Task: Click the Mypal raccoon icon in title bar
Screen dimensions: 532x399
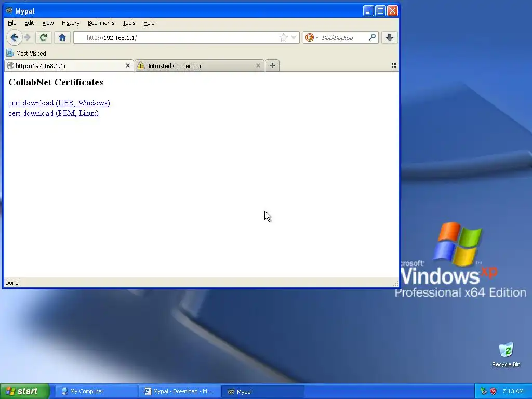Action: pos(9,10)
